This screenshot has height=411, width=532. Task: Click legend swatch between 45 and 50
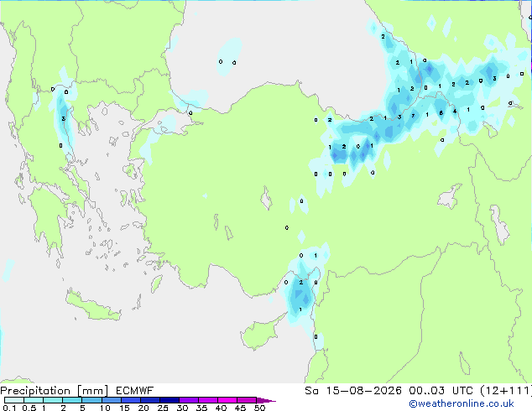(x=247, y=400)
